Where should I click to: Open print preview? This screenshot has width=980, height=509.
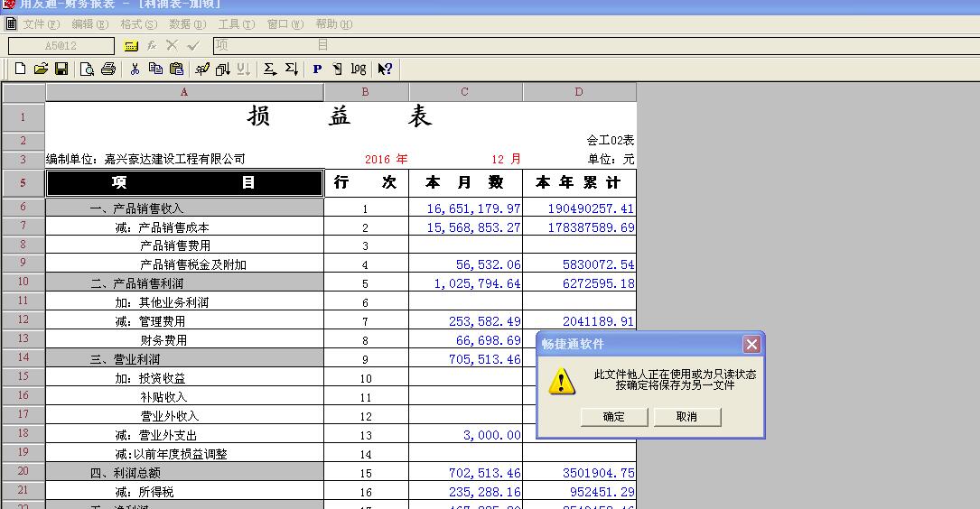point(88,69)
